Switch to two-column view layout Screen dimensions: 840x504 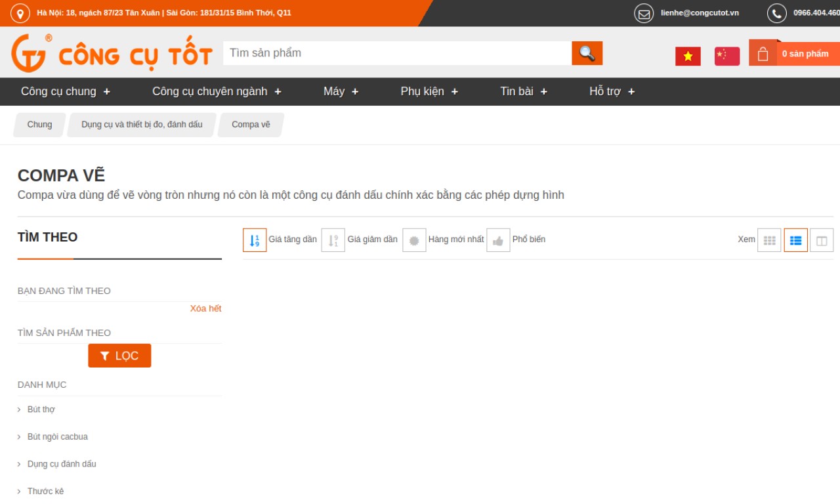pos(822,240)
